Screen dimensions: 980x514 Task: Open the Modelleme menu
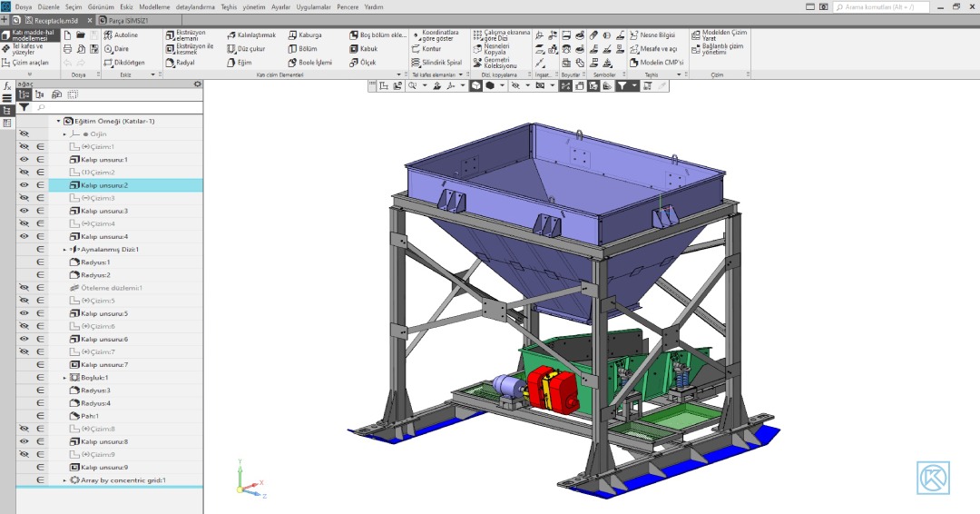pyautogui.click(x=154, y=7)
